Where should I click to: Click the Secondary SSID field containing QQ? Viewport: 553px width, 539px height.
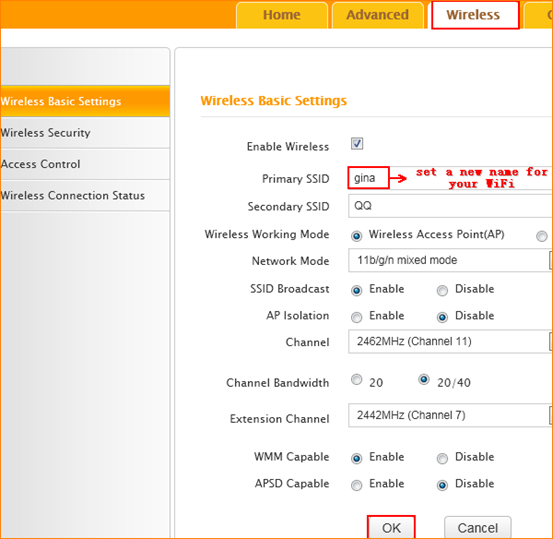tap(450, 206)
